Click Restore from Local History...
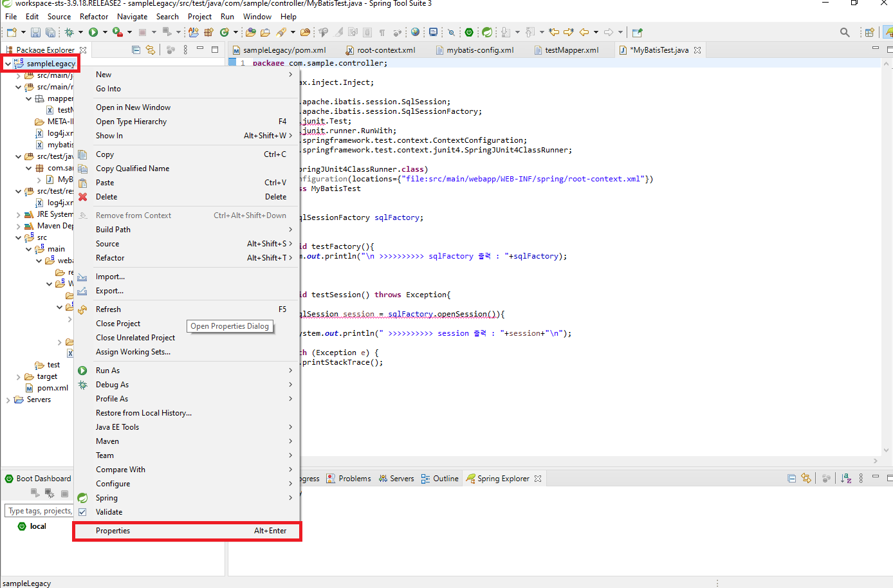The width and height of the screenshot is (893, 588). pos(187,413)
